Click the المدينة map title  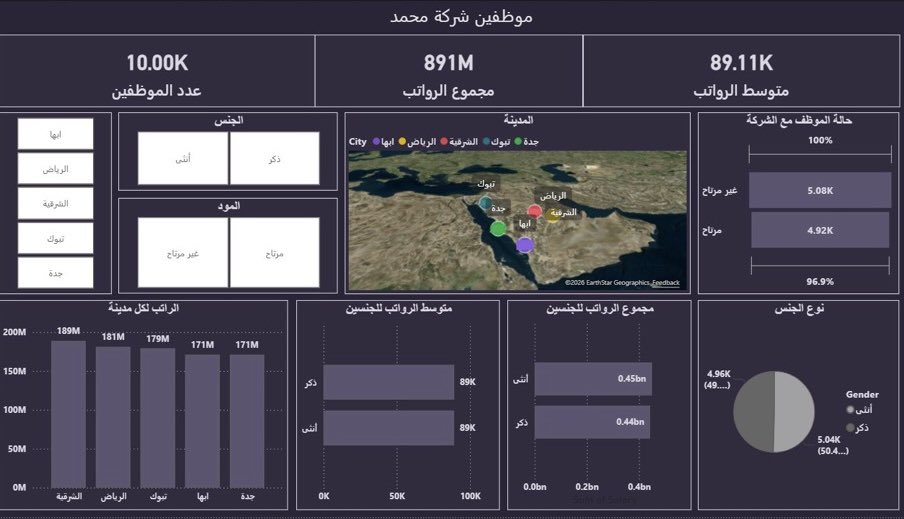[x=518, y=120]
